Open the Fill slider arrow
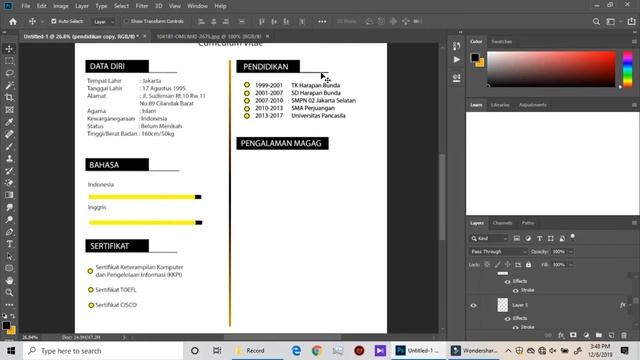This screenshot has width=640, height=360. pos(571,264)
